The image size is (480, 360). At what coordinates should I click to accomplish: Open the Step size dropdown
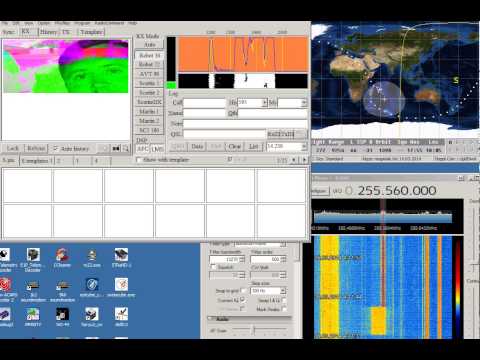click(283, 291)
